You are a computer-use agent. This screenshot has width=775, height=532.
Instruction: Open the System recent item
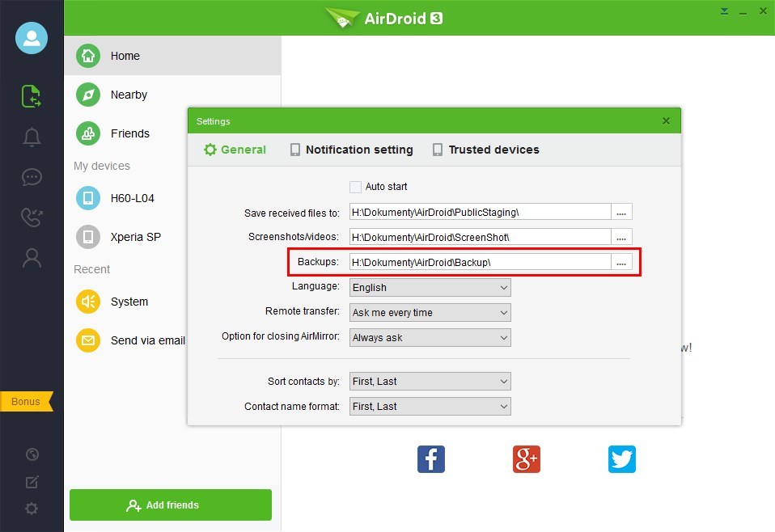tap(126, 302)
